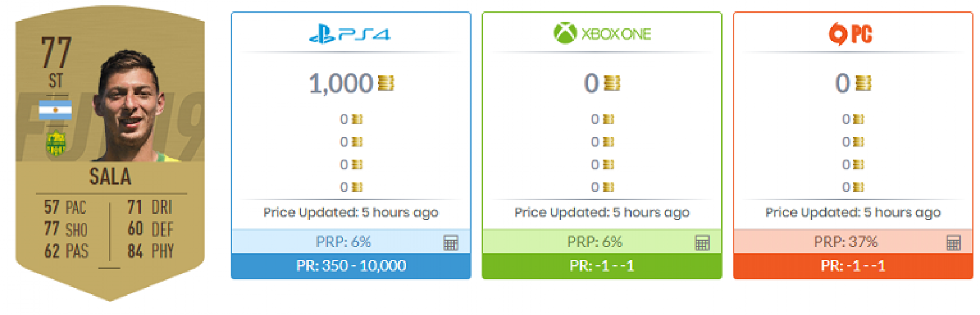This screenshot has height=315, width=980.
Task: Click the coin icon beside 1,000 price
Action: tap(386, 83)
